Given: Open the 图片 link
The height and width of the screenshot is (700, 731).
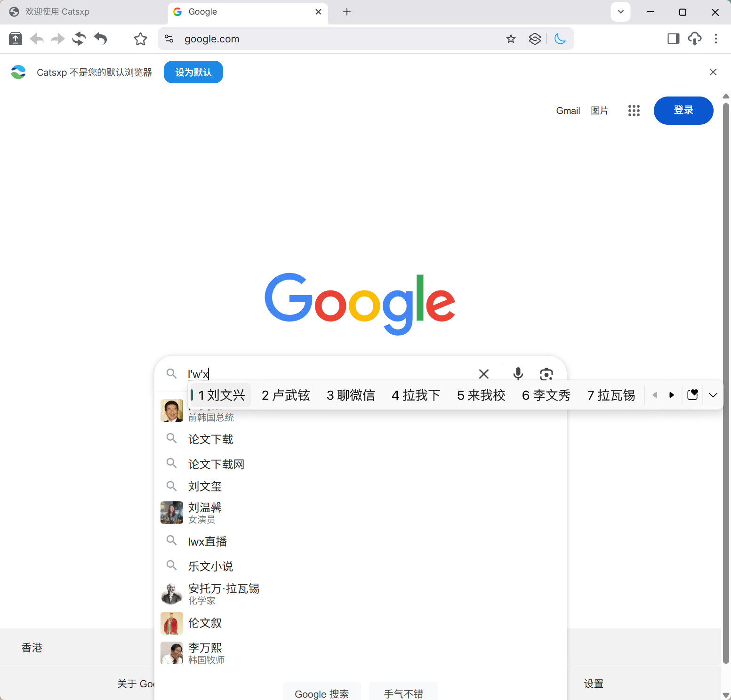Looking at the screenshot, I should (600, 111).
